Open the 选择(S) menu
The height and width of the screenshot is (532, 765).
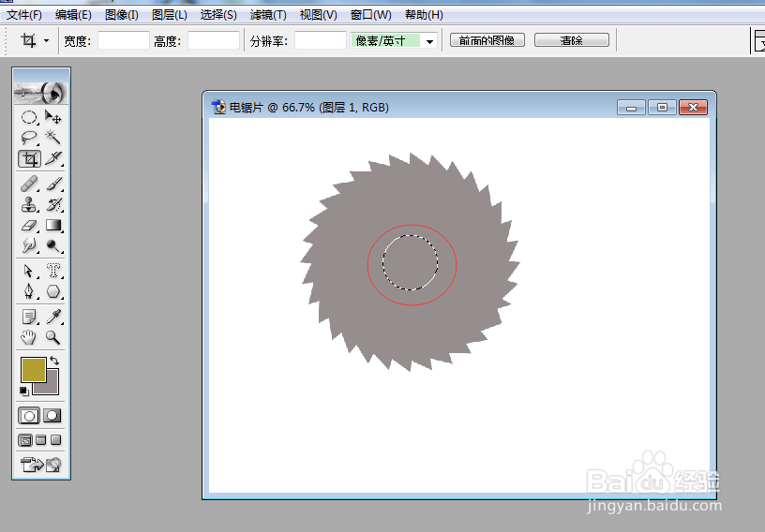click(x=218, y=15)
